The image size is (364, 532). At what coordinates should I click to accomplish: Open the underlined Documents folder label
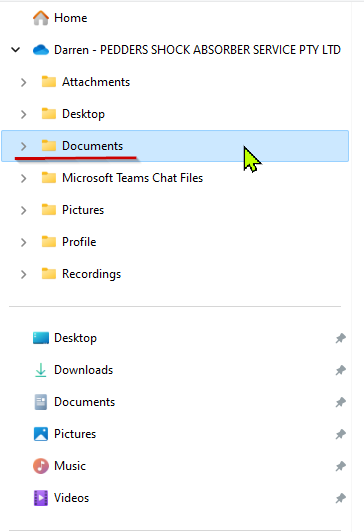point(93,146)
